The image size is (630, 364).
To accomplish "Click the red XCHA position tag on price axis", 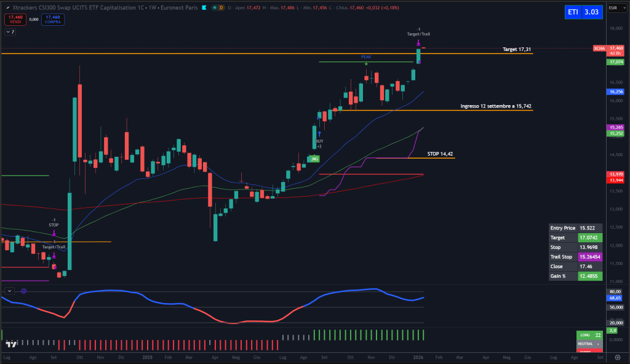I will (x=599, y=48).
